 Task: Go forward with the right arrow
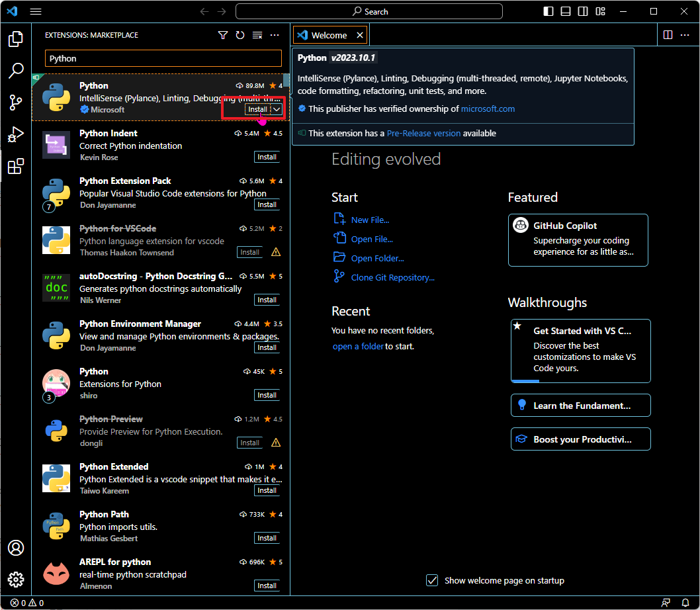point(222,12)
